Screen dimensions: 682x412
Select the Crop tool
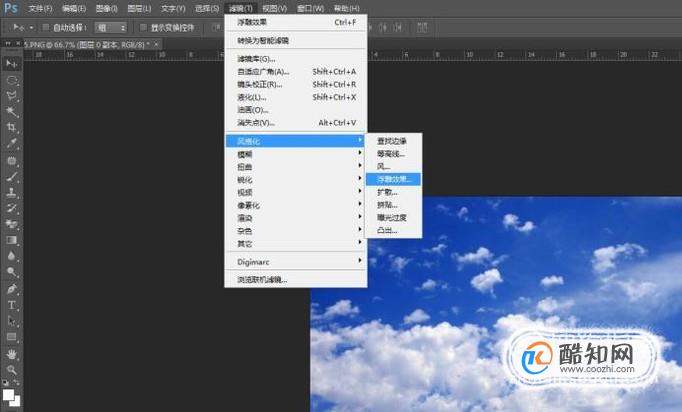pos(11,127)
